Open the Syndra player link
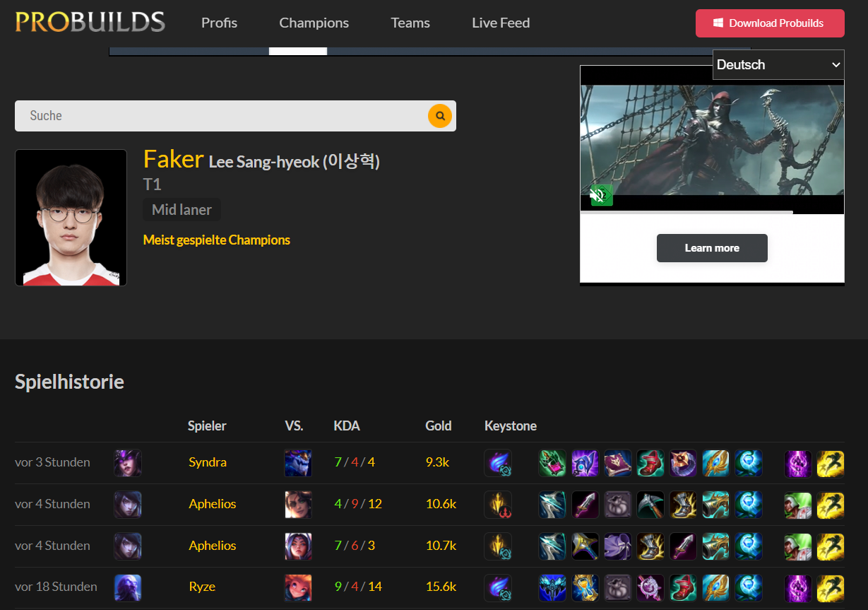This screenshot has width=868, height=610. [208, 462]
